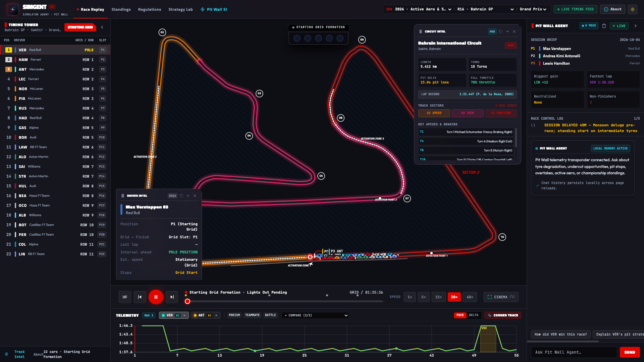The width and height of the screenshot is (644, 362).
Task: Reset the Driver Intel panel position
Action: tap(181, 196)
